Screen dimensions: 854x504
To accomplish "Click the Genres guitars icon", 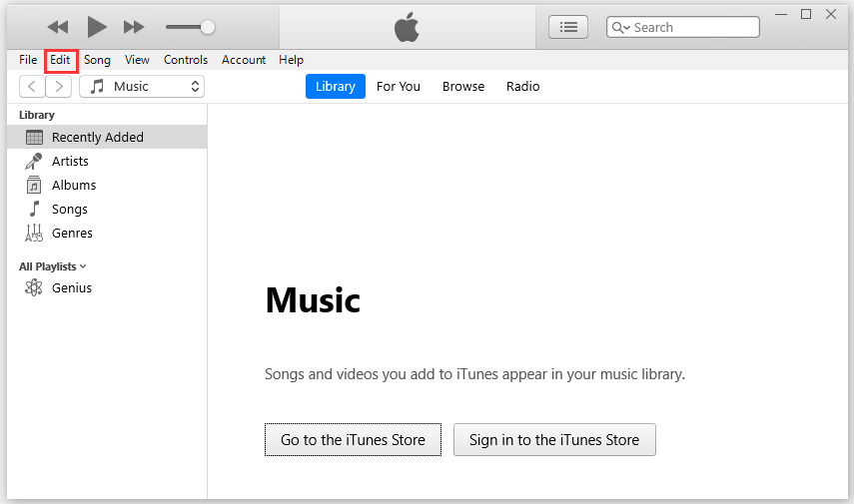I will point(34,233).
